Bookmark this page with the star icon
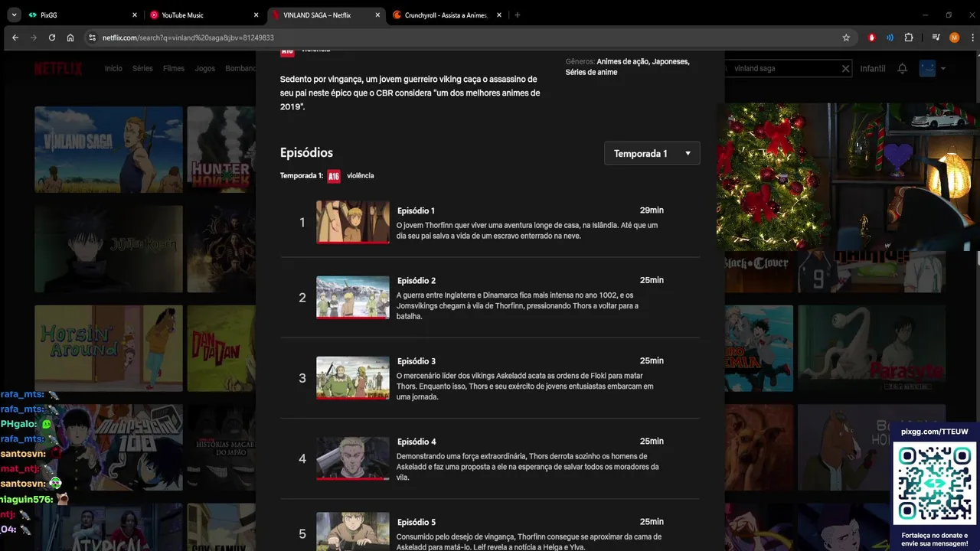980x551 pixels. (846, 37)
